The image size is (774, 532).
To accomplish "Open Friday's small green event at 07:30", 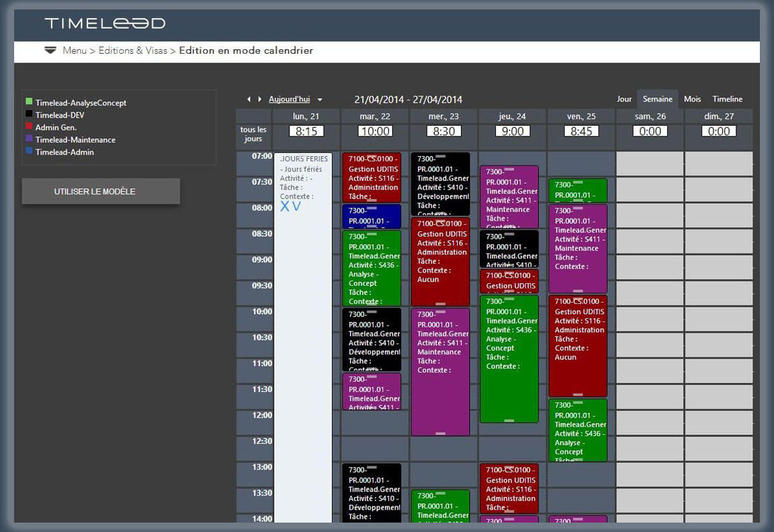I will point(577,190).
